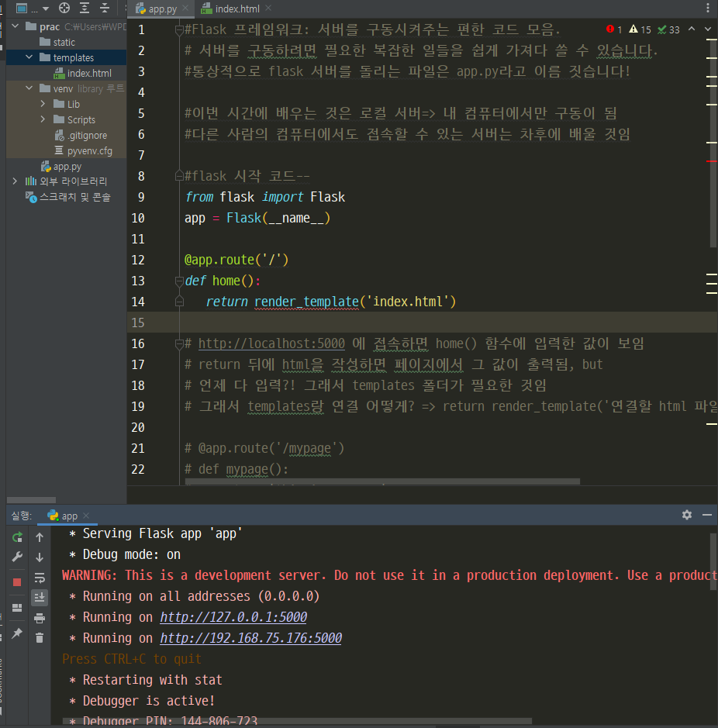Image resolution: width=718 pixels, height=728 pixels.
Task: Click the collapse all icon in project toolbar
Action: click(105, 8)
